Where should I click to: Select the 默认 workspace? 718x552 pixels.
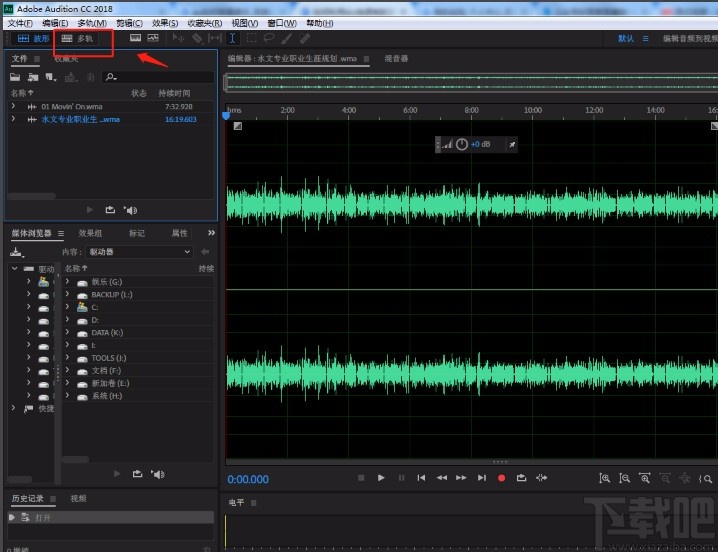tap(626, 39)
